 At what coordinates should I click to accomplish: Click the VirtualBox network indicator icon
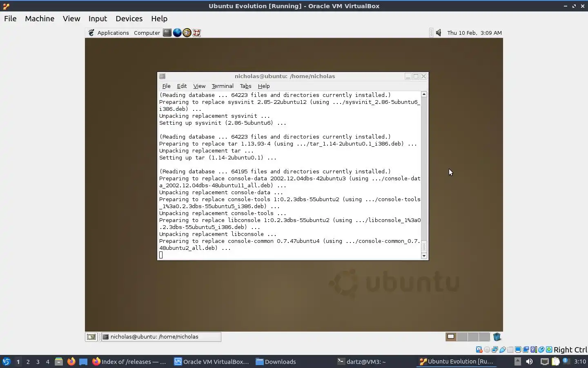[x=494, y=350]
